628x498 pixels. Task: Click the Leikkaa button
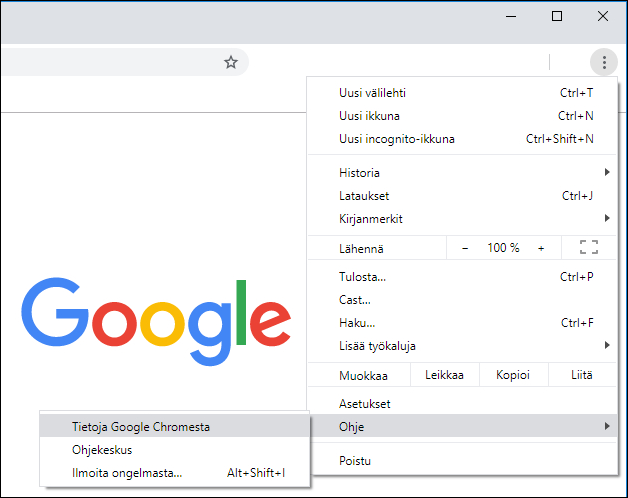[x=445, y=375]
